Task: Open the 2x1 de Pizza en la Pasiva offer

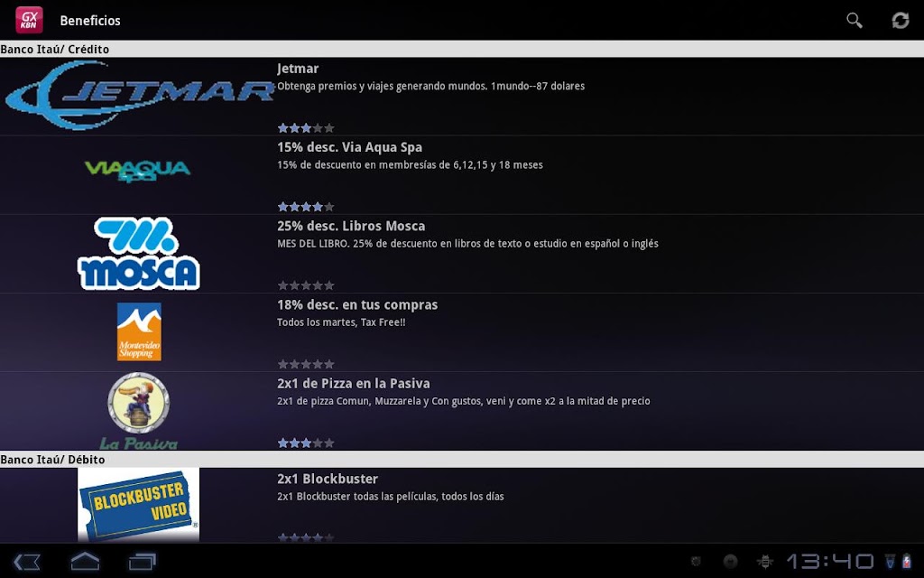Action: tap(462, 411)
